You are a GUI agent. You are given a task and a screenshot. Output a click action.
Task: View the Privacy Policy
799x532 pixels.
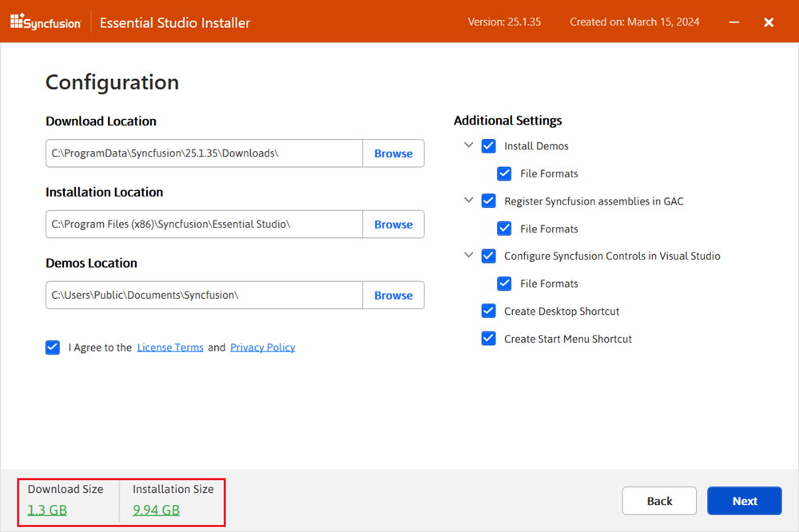(262, 347)
